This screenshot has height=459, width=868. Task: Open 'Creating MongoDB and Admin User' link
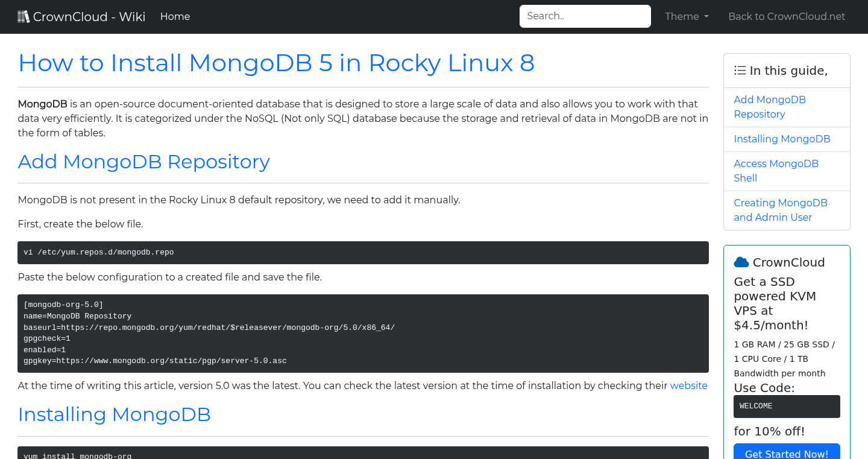780,210
